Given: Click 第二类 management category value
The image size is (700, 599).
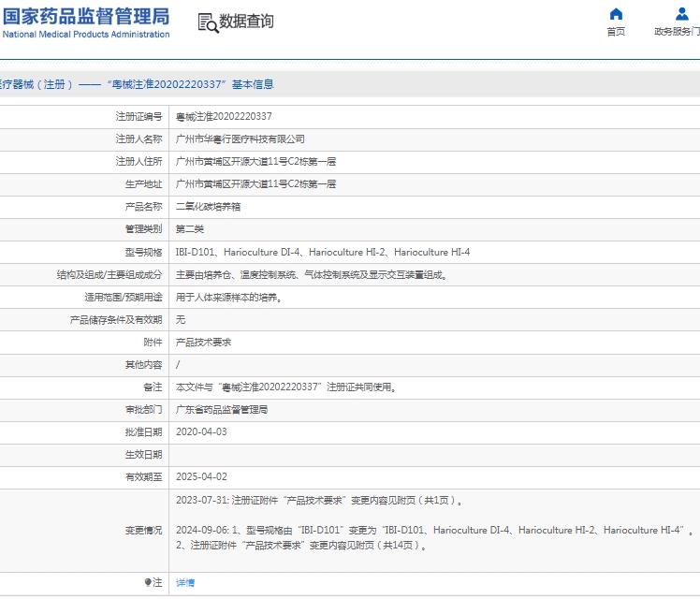Looking at the screenshot, I should pyautogui.click(x=190, y=229).
